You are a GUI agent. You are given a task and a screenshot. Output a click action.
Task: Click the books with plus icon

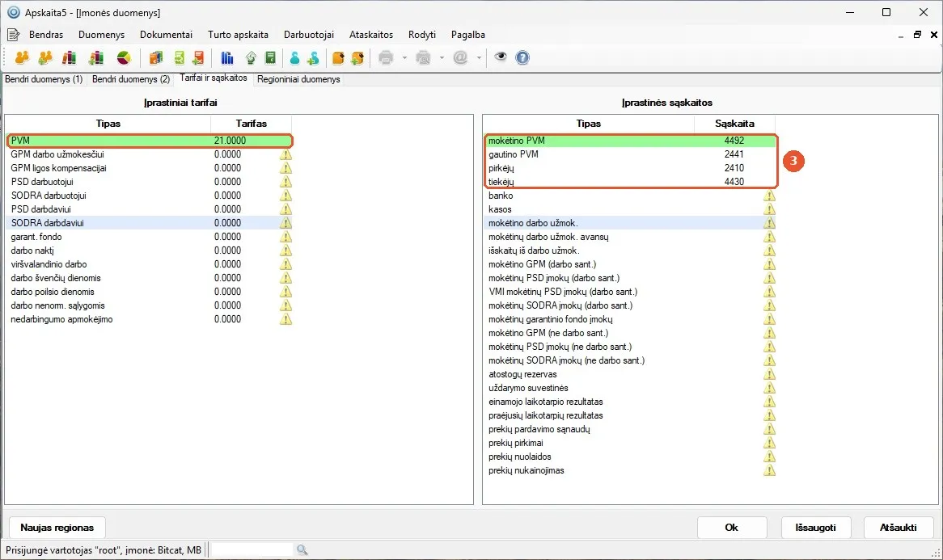point(96,57)
